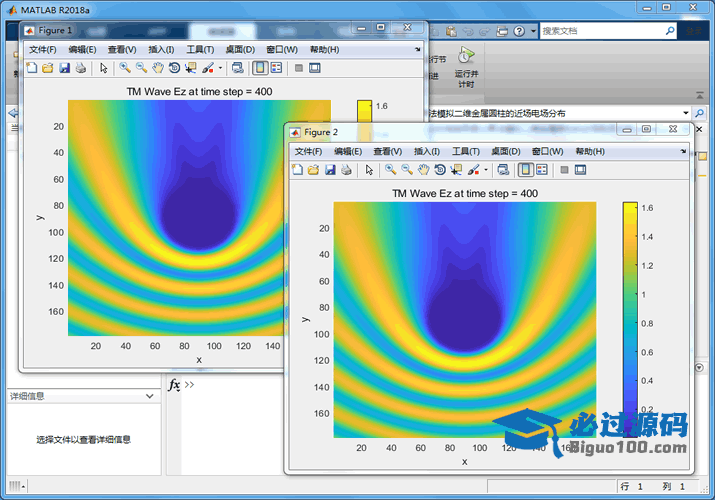Click Hide Plot Tools in Figure 2

[565, 170]
